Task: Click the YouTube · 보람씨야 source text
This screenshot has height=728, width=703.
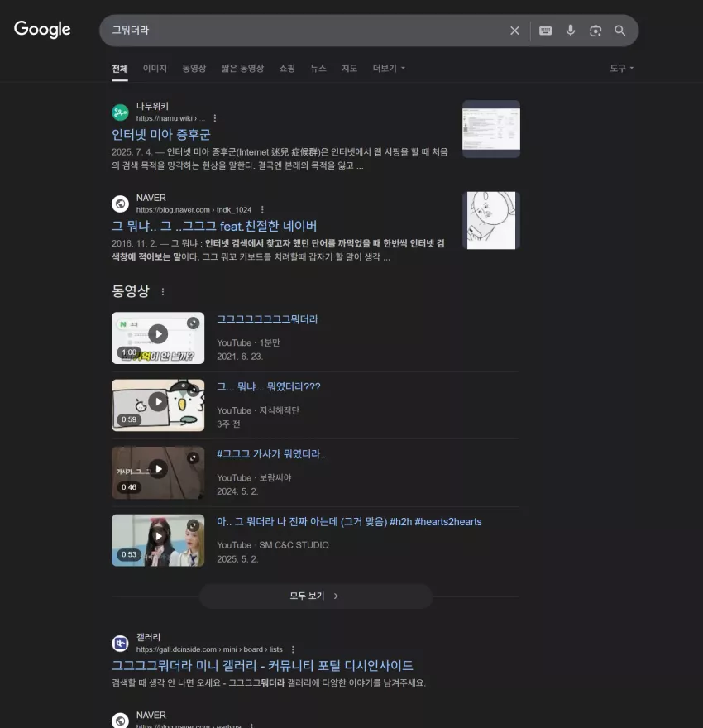Action: click(x=254, y=478)
